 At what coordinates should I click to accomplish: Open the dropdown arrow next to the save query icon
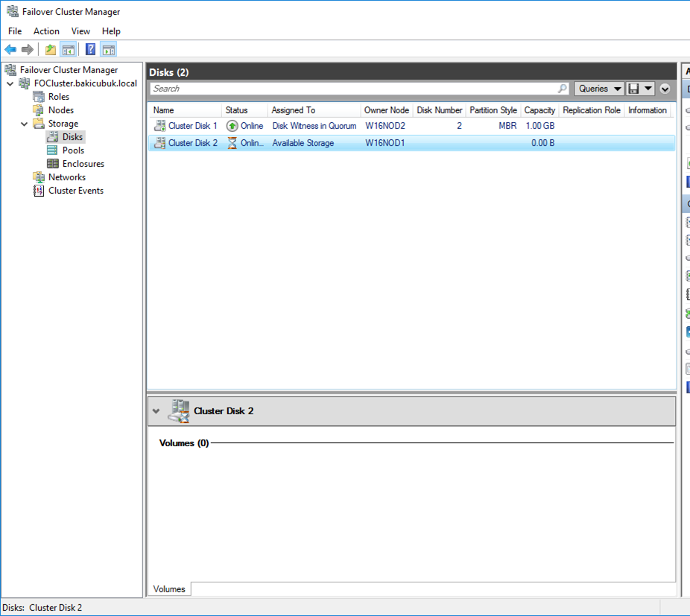point(648,89)
